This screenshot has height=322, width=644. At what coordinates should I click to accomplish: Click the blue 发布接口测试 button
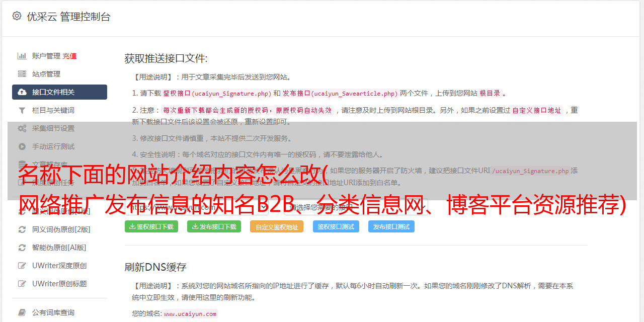pyautogui.click(x=391, y=226)
